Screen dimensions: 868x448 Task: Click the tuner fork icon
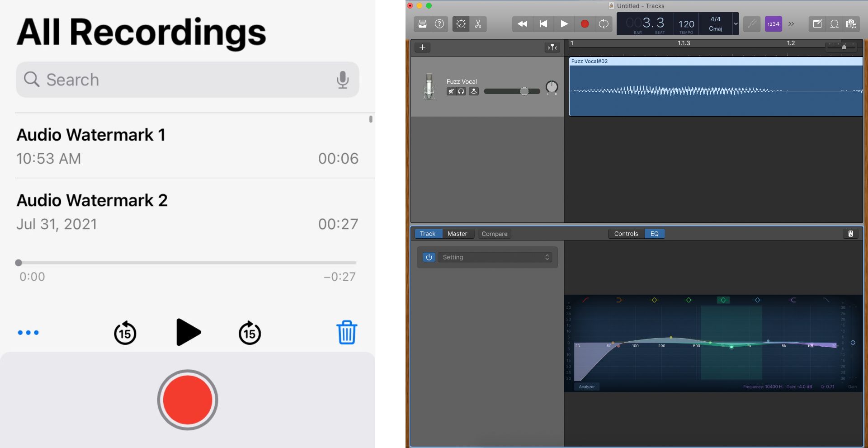[751, 24]
